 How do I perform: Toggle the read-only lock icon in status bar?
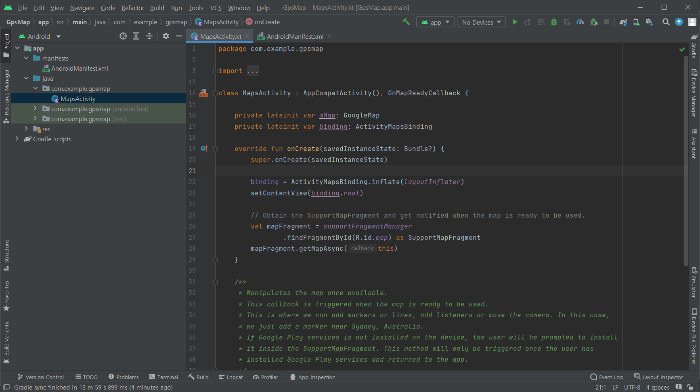point(690,388)
